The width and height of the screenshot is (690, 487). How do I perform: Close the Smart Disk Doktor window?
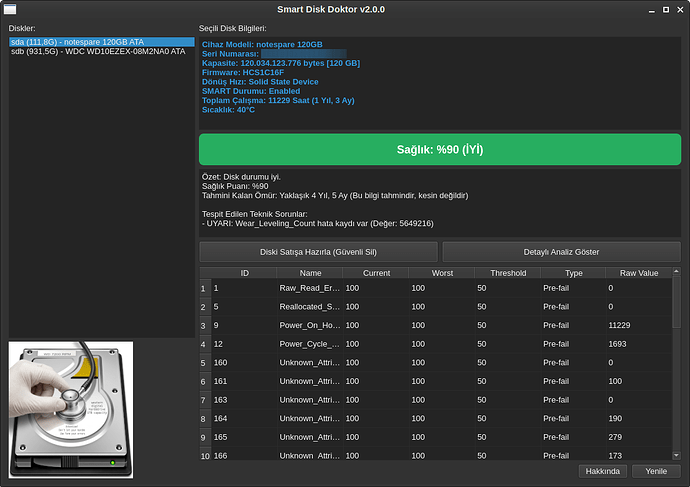tap(677, 11)
